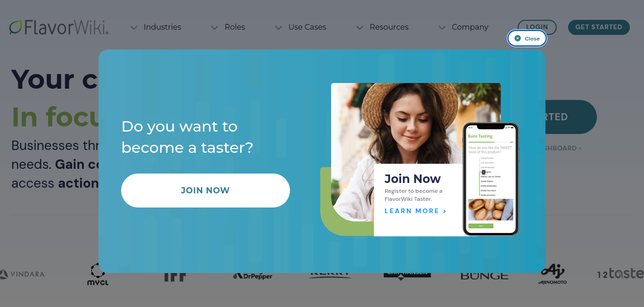Expand the Roles menu chevron
Image resolution: width=644 pixels, height=307 pixels.
click(215, 28)
